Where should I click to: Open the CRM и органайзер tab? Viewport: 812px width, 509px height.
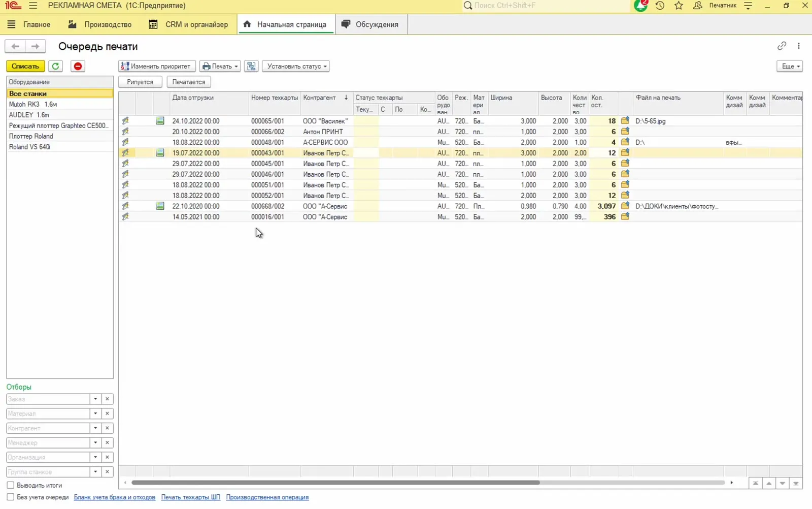(188, 24)
